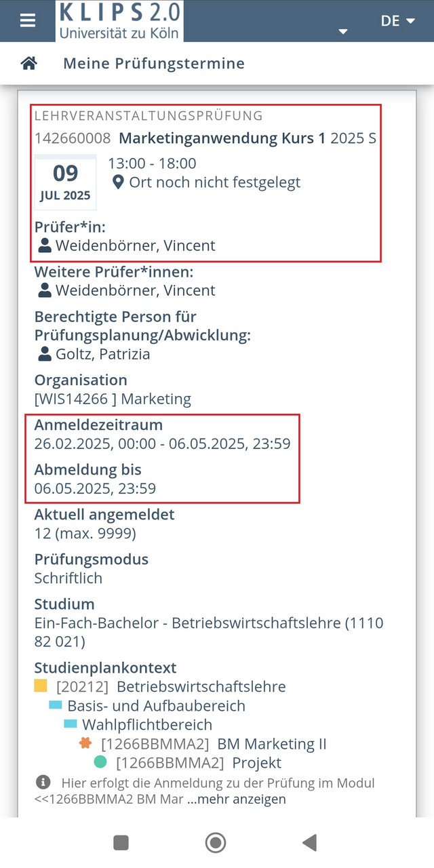Open the user dropdown arrow in header
Image resolution: width=434 pixels, height=868 pixels.
coord(343,31)
